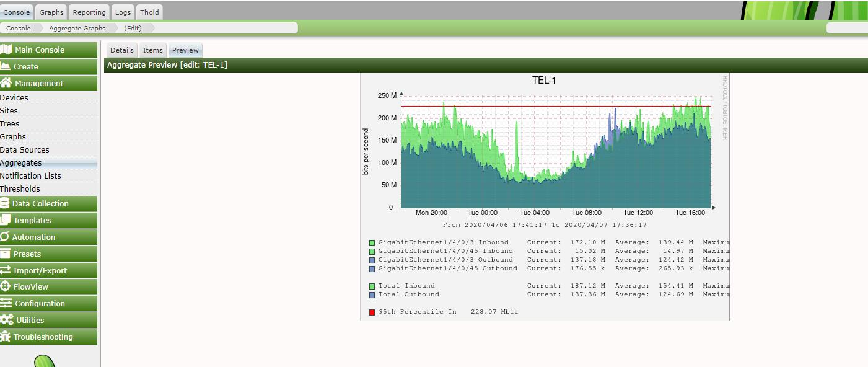Click the Data Collection database icon

5,203
